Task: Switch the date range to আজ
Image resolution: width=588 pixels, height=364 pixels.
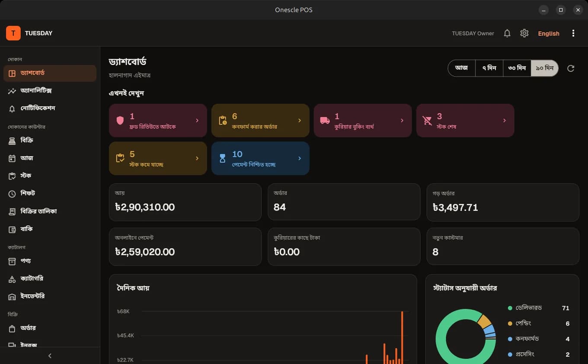Action: pyautogui.click(x=462, y=68)
